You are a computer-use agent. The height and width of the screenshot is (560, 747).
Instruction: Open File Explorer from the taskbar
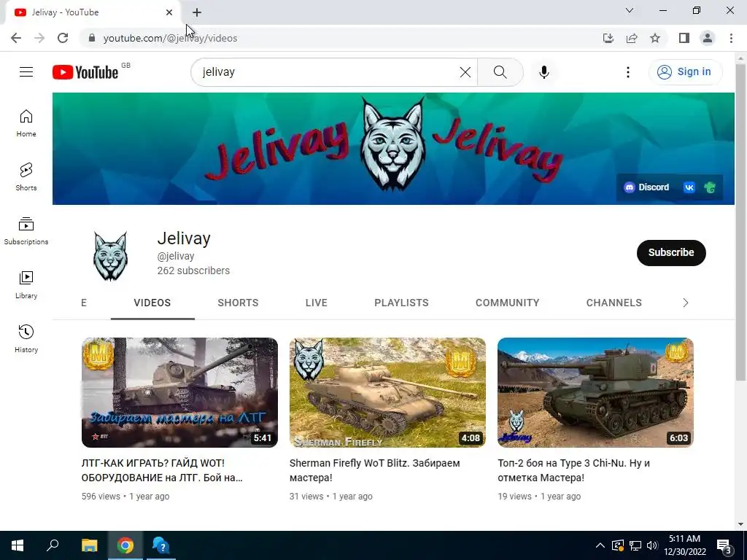89,545
